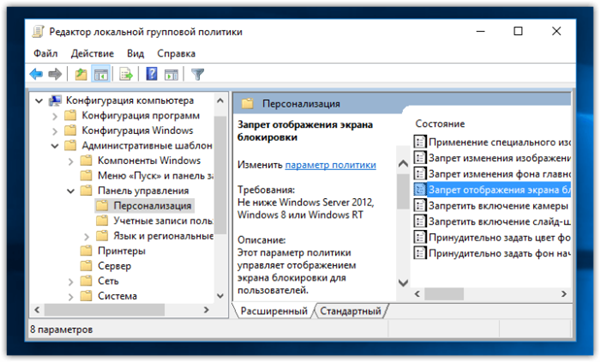Expand the 'Компоненты Windows' folder

click(71, 161)
